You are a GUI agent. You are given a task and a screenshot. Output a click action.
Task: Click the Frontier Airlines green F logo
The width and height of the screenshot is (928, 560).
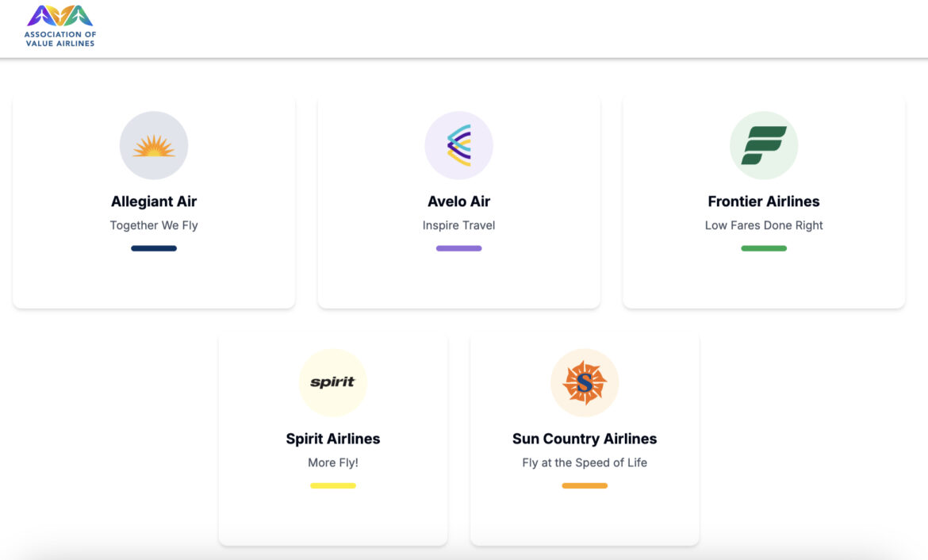764,145
